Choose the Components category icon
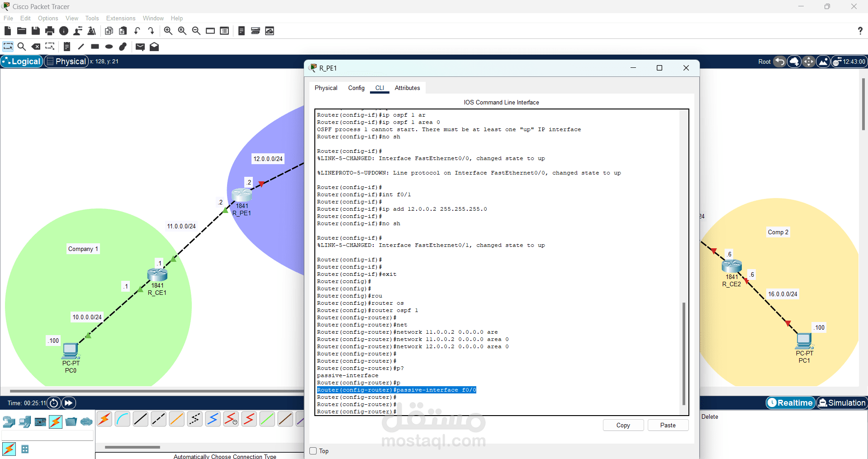Image resolution: width=868 pixels, height=459 pixels. tap(40, 422)
